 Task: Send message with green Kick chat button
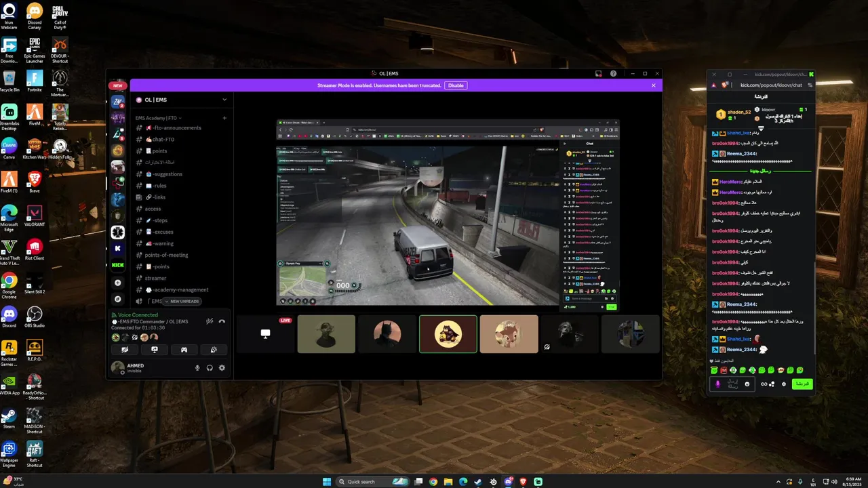coord(802,384)
